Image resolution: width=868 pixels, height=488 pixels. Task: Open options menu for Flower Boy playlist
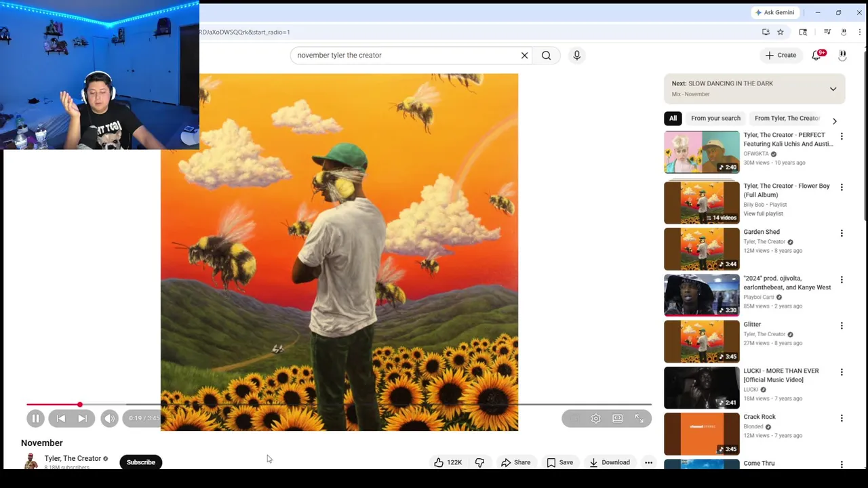tap(842, 187)
